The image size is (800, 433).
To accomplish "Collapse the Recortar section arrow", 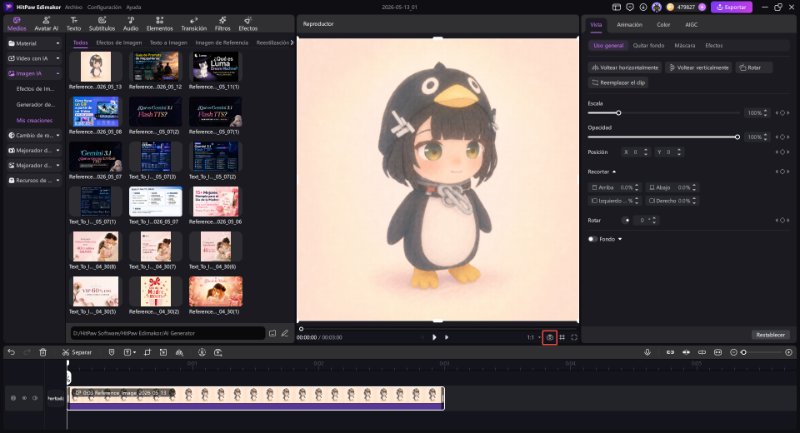I will tap(614, 172).
